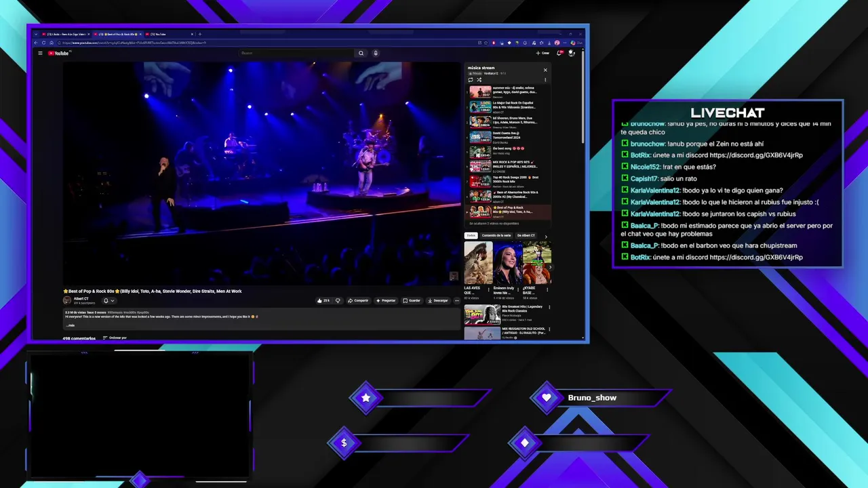Open more video actions three-dot menu
The image size is (868, 488).
(x=457, y=300)
